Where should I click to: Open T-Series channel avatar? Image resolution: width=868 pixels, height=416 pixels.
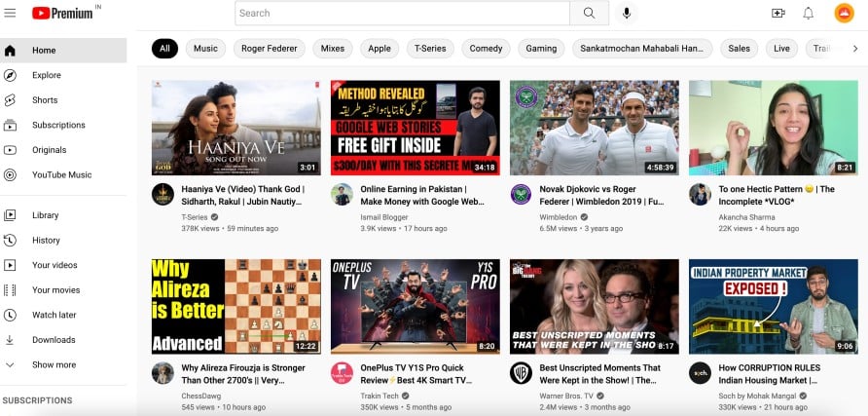tap(163, 195)
